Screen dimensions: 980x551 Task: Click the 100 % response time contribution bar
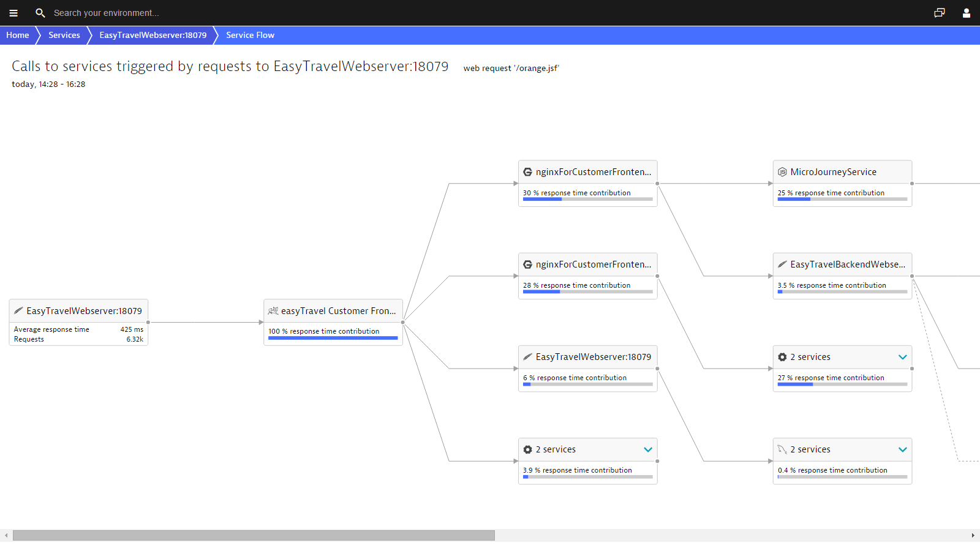tap(333, 338)
